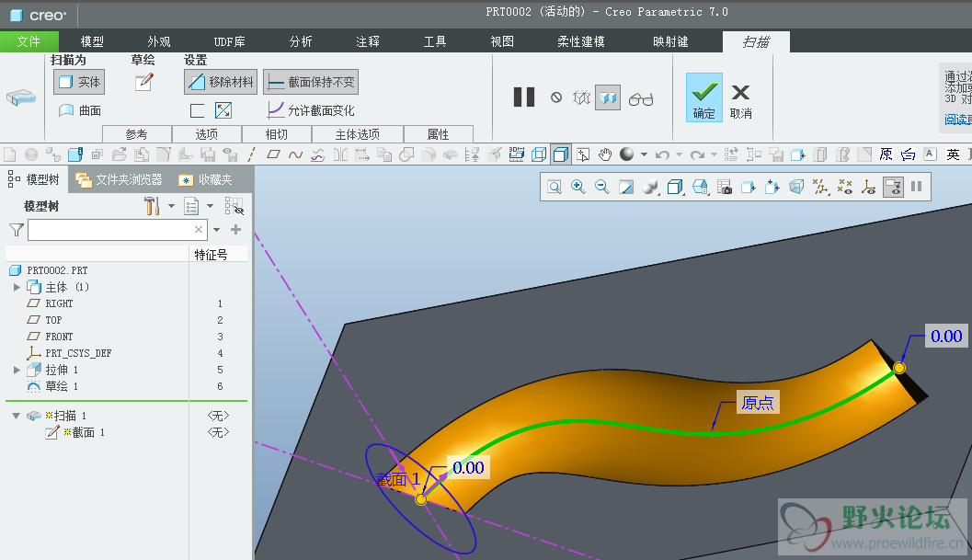Select 草绘 1 in the model tree
Image resolution: width=972 pixels, height=560 pixels.
click(x=62, y=386)
